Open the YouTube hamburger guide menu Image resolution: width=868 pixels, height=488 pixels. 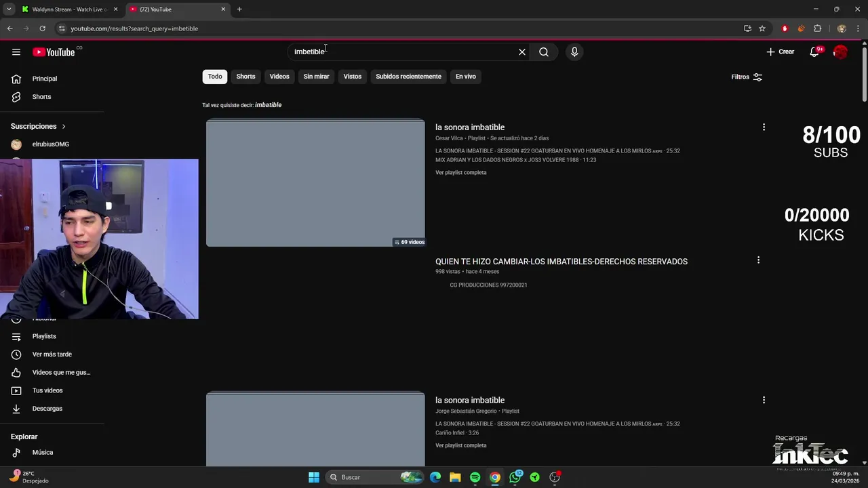coord(16,52)
